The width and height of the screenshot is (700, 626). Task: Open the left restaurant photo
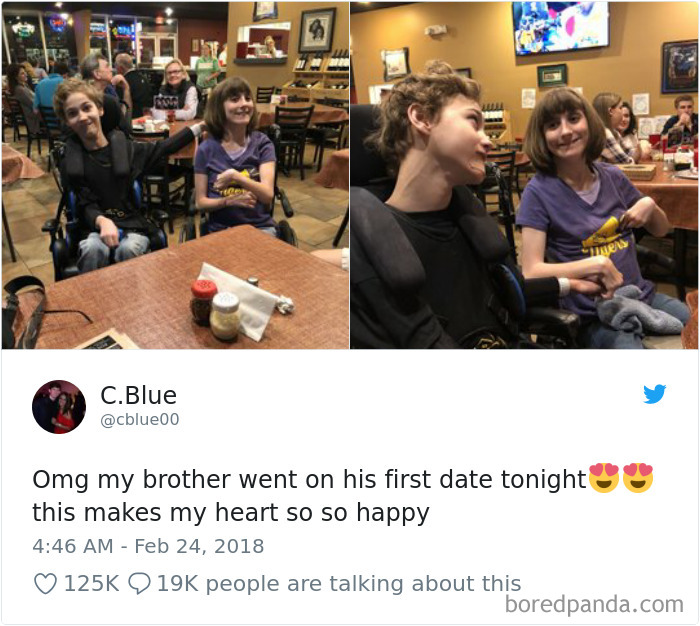click(175, 175)
